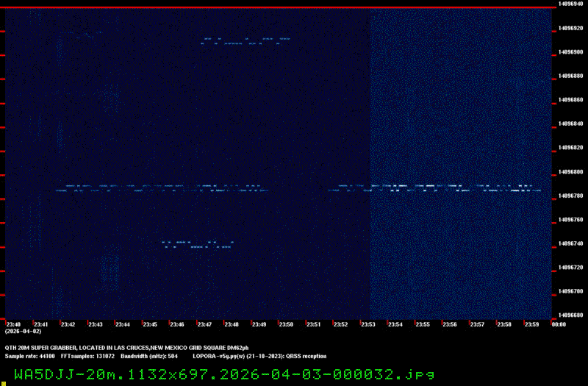Click the 00:00 end time label
The image size is (588, 386).
558,324
